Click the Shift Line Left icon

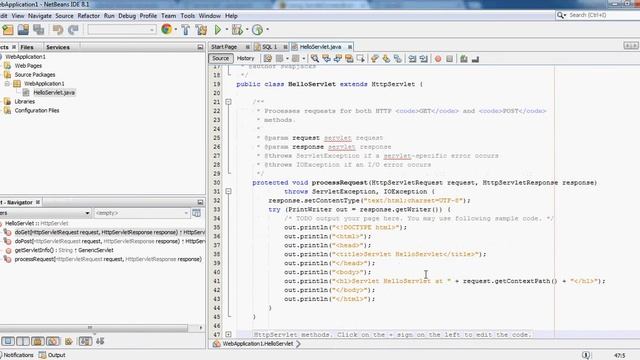pos(412,59)
